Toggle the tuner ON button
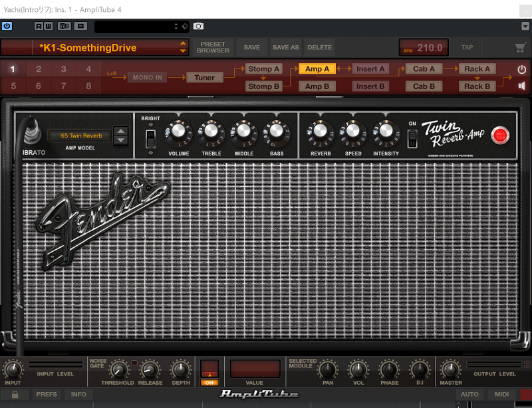The height and width of the screenshot is (408, 532). pyautogui.click(x=209, y=383)
